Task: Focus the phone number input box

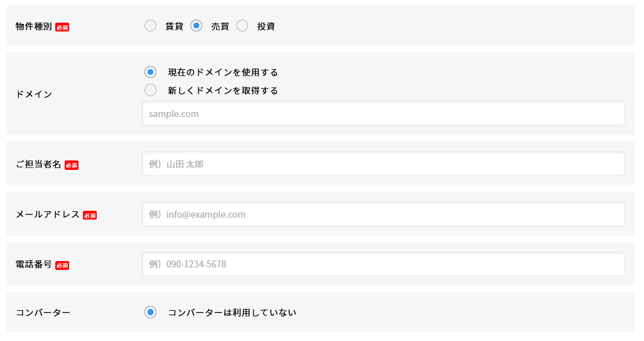Action: (383, 264)
